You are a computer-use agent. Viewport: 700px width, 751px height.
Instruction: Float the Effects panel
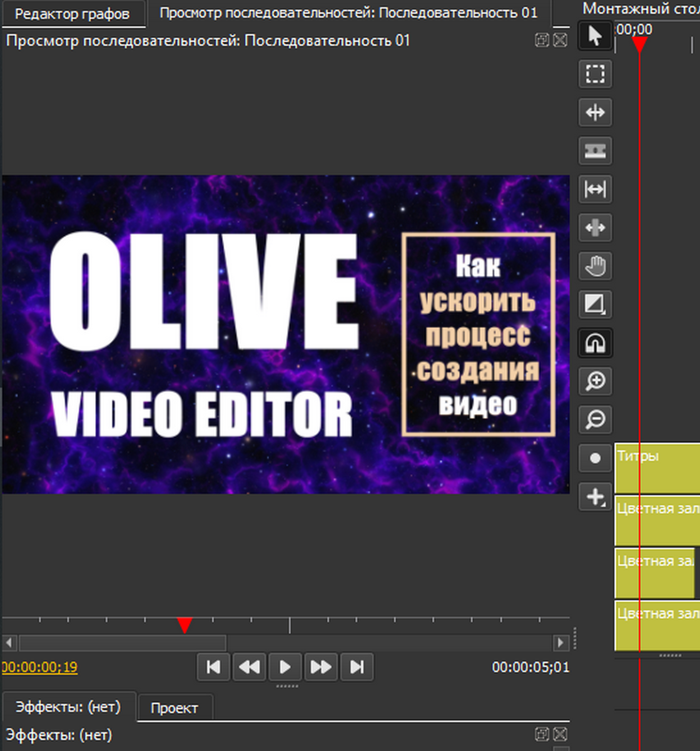click(542, 734)
